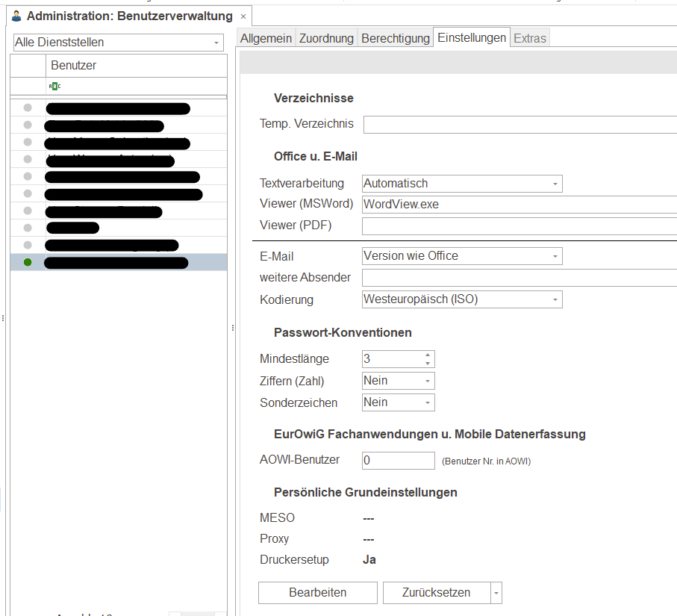
Task: Change the Ziffern (Zahl) dropdown
Action: click(428, 381)
